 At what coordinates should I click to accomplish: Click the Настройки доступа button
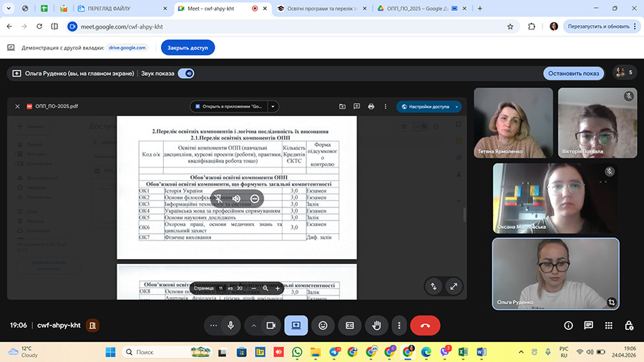point(424,107)
